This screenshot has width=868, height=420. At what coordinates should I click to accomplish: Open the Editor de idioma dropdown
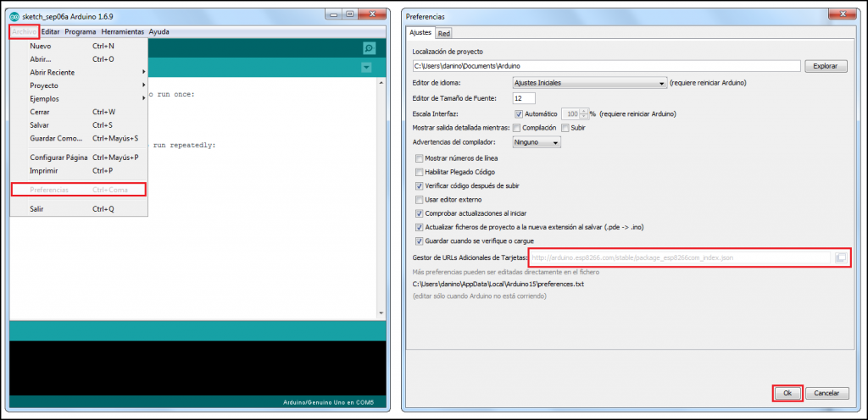(589, 83)
